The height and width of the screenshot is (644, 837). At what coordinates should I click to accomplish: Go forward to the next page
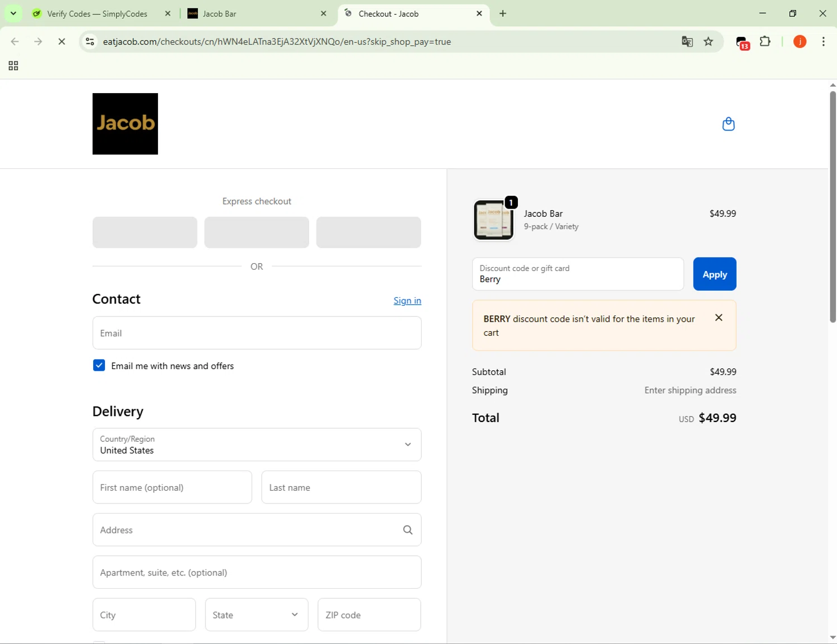[38, 42]
